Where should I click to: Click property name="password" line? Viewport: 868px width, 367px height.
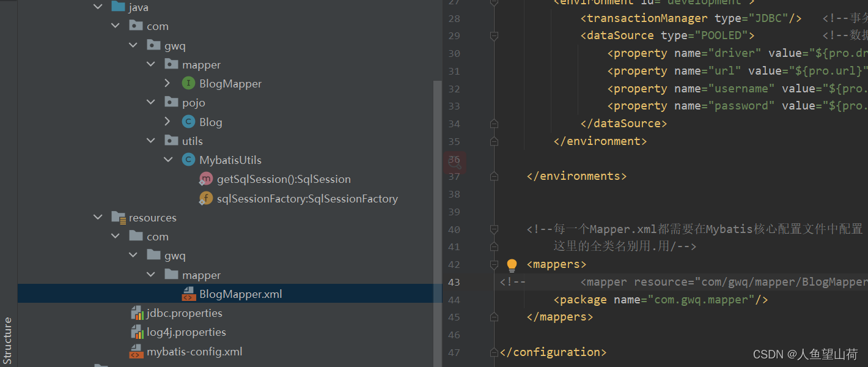[737, 106]
